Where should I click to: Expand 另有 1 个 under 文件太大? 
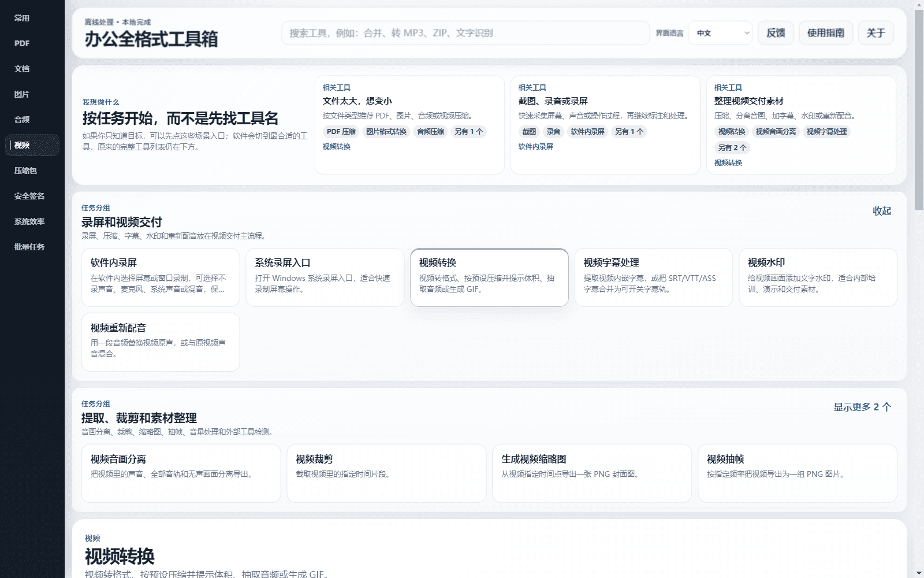point(469,132)
